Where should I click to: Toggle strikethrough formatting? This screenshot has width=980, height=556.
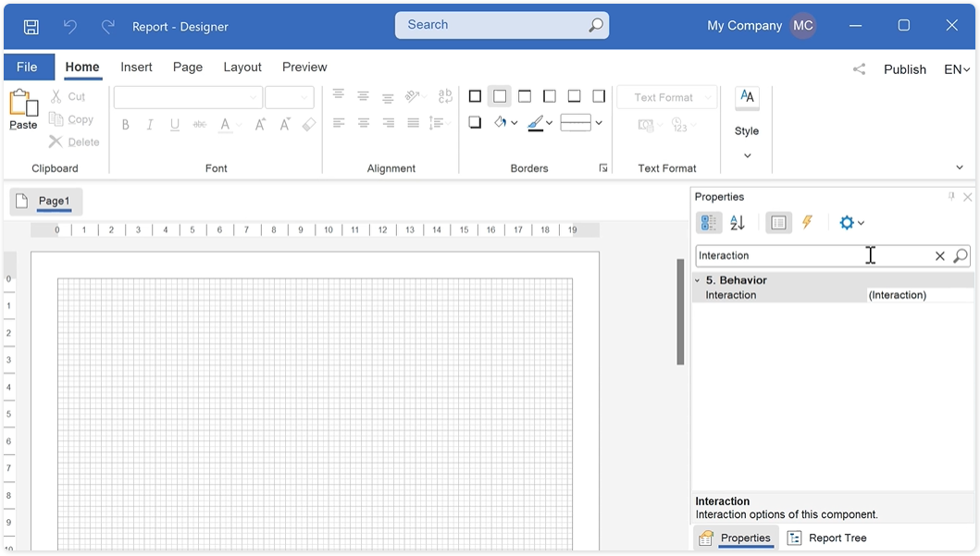(x=199, y=125)
